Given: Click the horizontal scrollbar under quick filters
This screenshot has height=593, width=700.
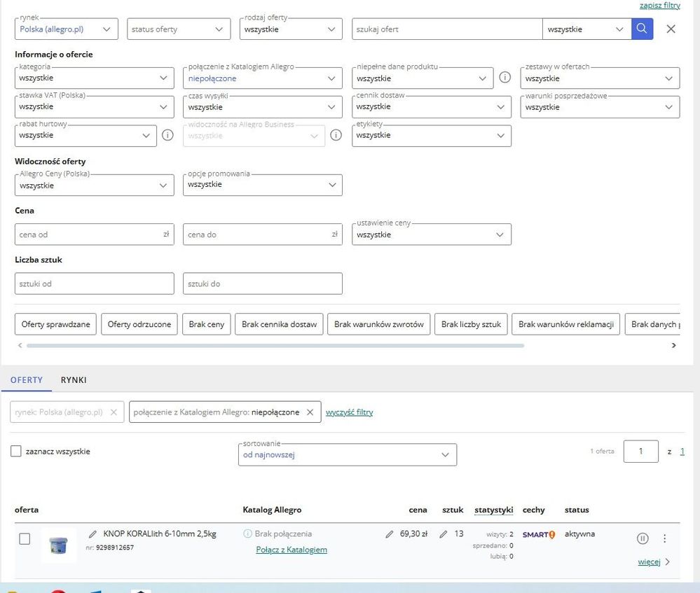Looking at the screenshot, I should (275, 346).
